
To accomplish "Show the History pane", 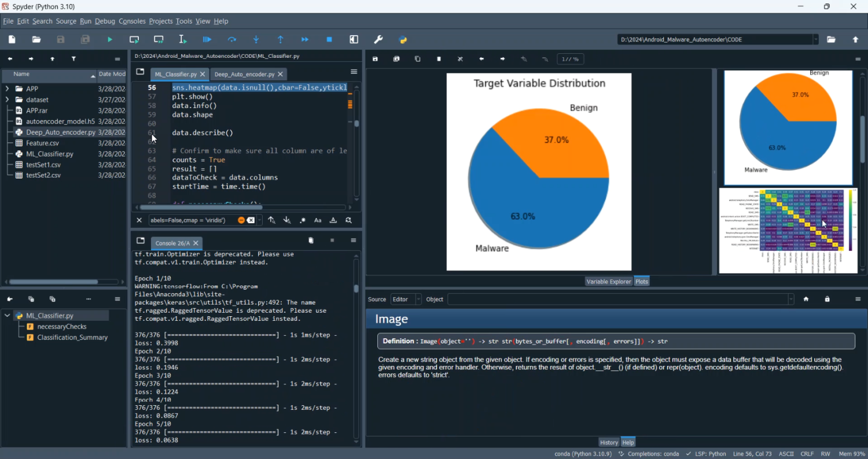I will point(608,442).
